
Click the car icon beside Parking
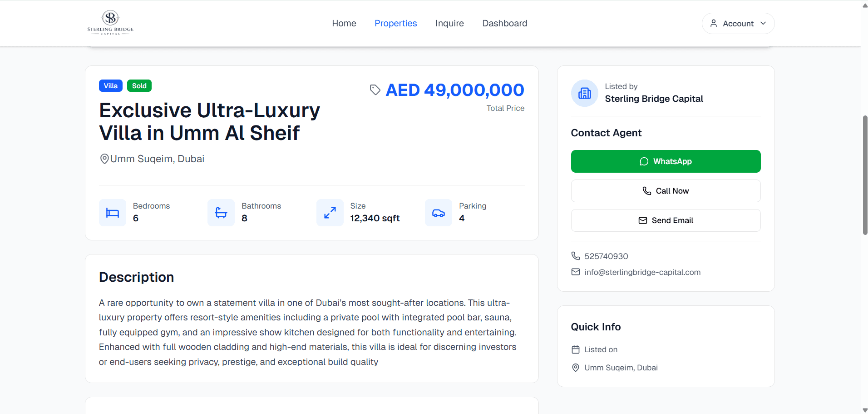coord(438,213)
